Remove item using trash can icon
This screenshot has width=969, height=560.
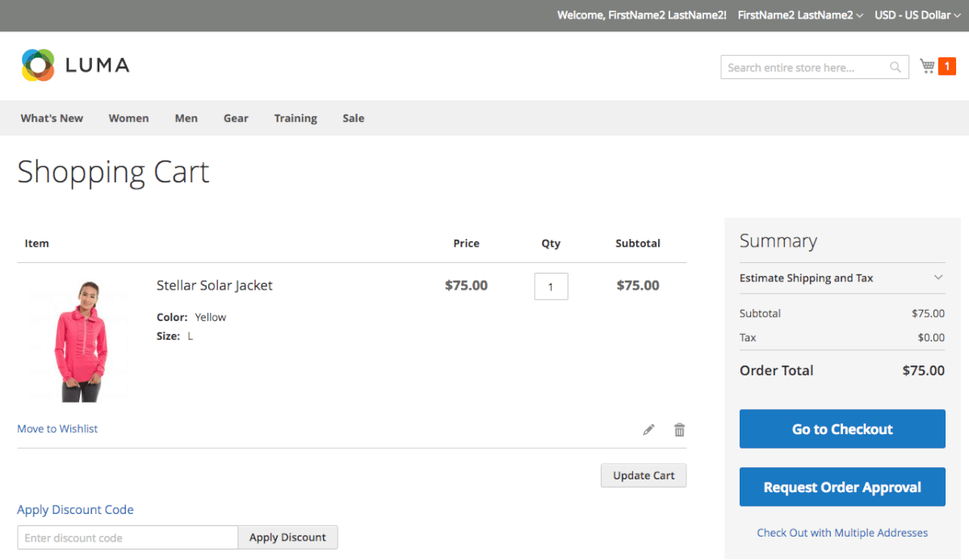point(679,430)
